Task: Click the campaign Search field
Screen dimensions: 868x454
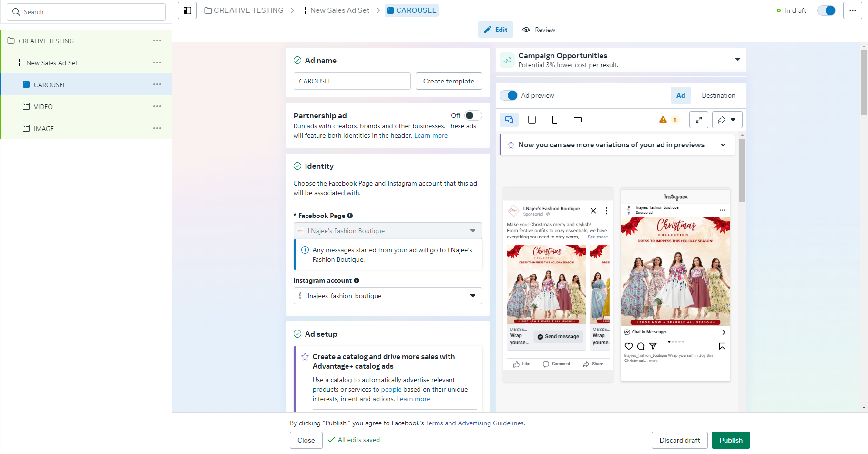Action: 86,12
